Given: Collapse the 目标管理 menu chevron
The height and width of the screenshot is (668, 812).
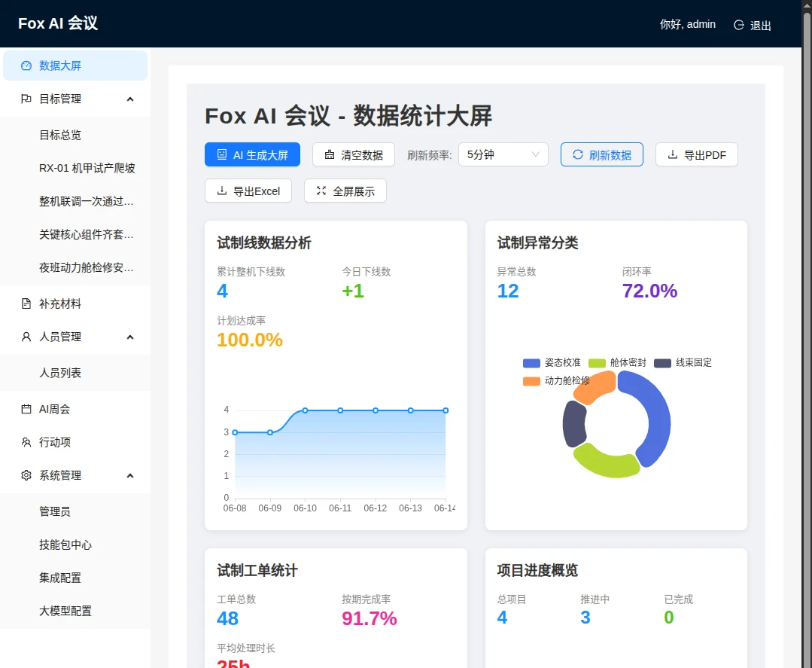Looking at the screenshot, I should (x=130, y=99).
